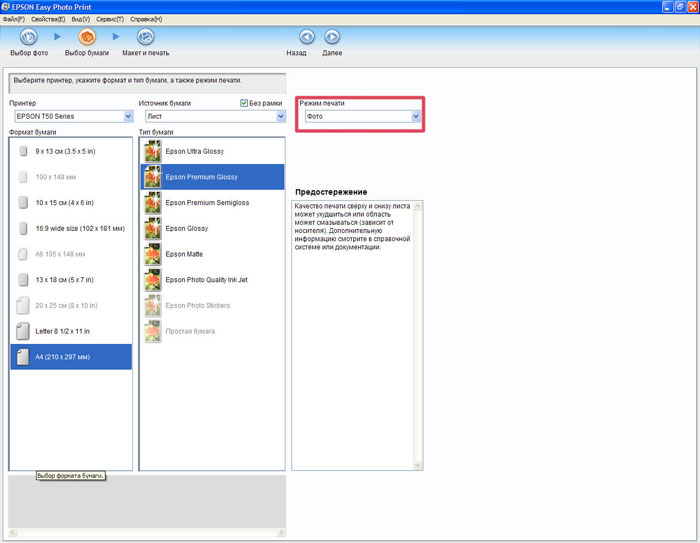The image size is (700, 543).
Task: Open the Свойства(E) menu
Action: coord(48,19)
